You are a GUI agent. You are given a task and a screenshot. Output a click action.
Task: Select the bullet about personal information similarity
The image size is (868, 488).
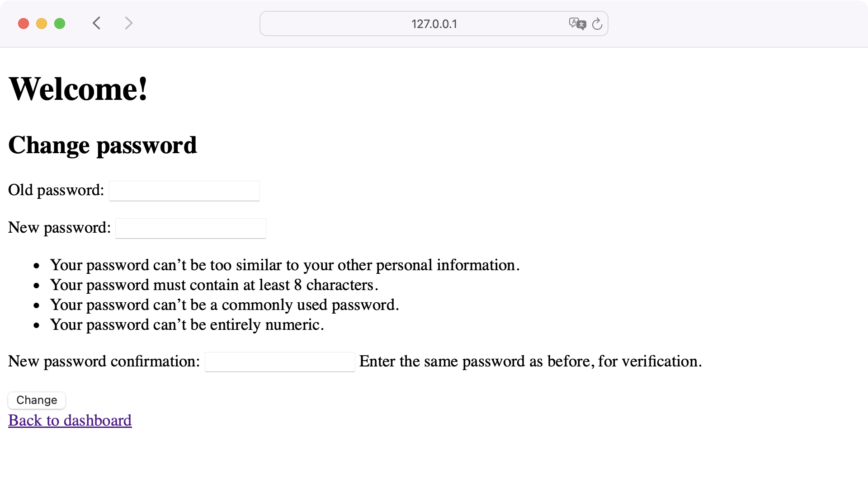click(285, 265)
